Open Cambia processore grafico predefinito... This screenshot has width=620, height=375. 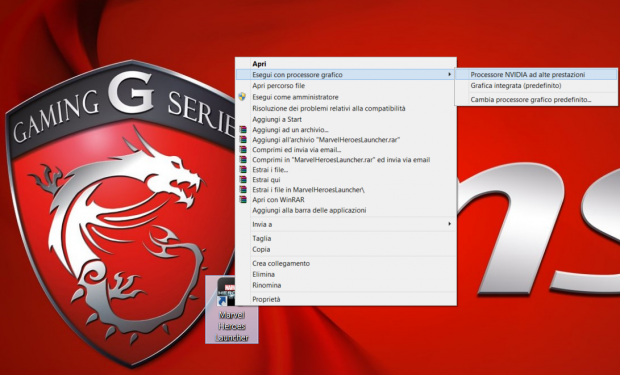click(x=537, y=100)
